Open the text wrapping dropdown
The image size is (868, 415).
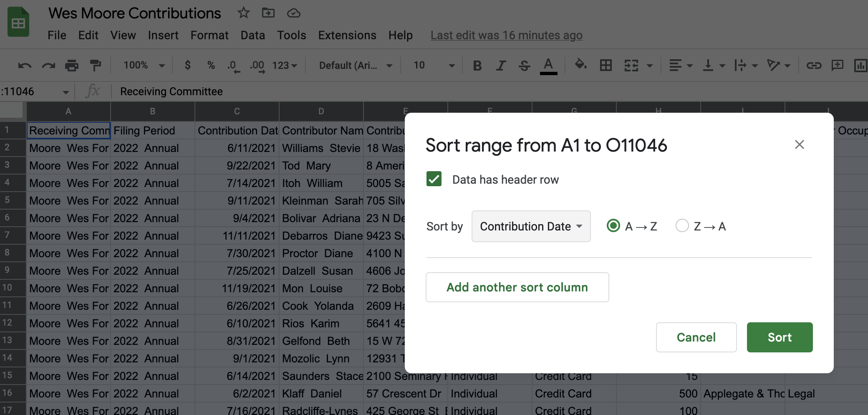coord(746,66)
